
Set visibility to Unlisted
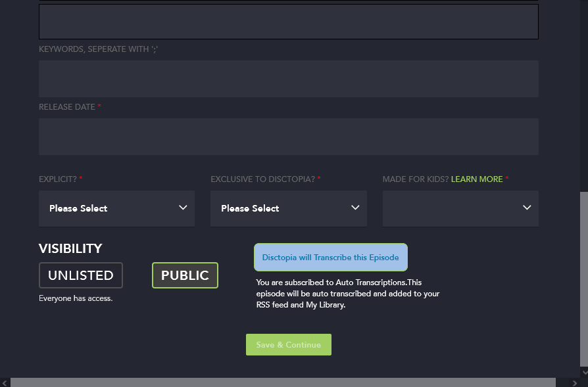[81, 275]
